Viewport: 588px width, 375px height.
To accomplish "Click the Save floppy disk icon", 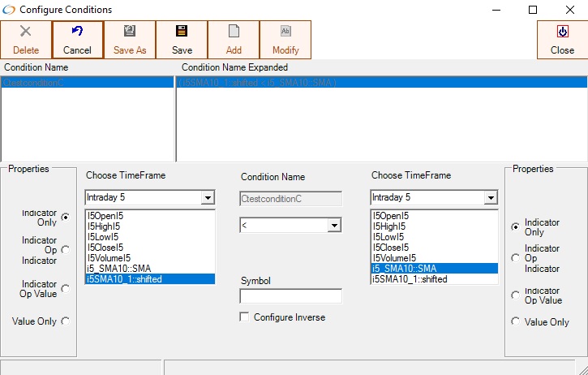I will pyautogui.click(x=182, y=32).
